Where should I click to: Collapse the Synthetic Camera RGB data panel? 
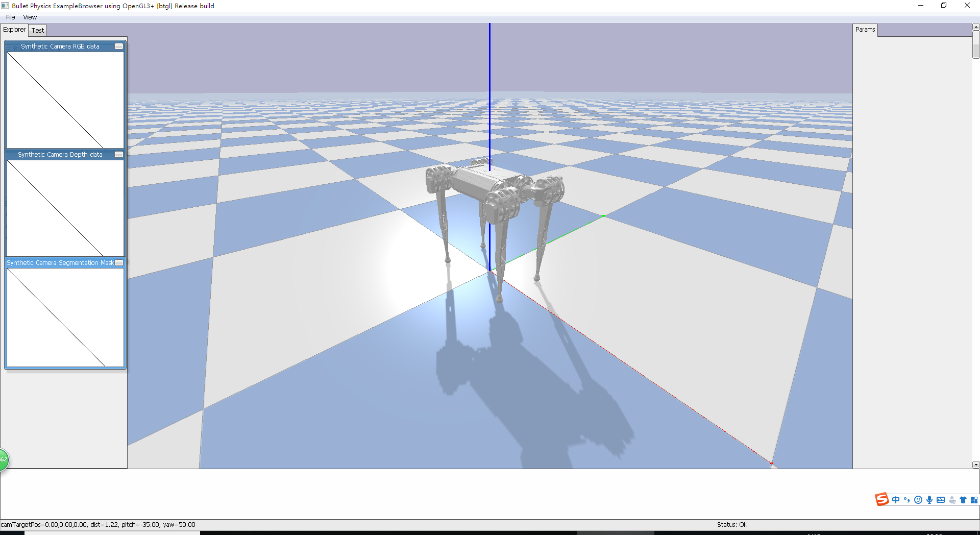pyautogui.click(x=119, y=46)
